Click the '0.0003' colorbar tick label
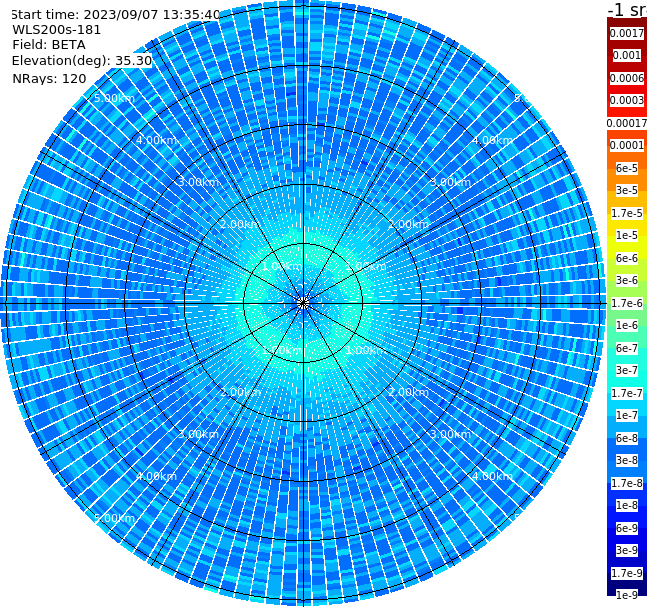647x607 pixels. point(627,100)
